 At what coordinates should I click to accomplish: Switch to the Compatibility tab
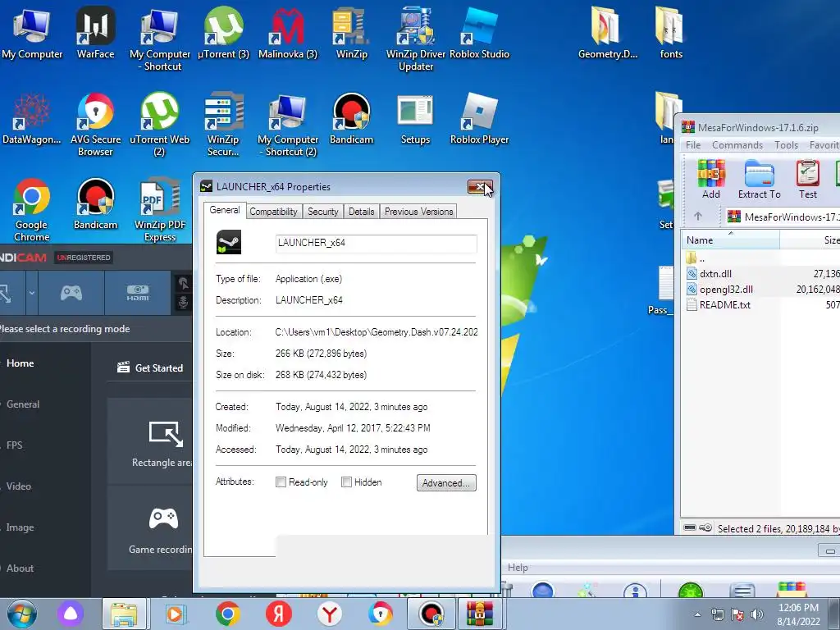tap(273, 212)
